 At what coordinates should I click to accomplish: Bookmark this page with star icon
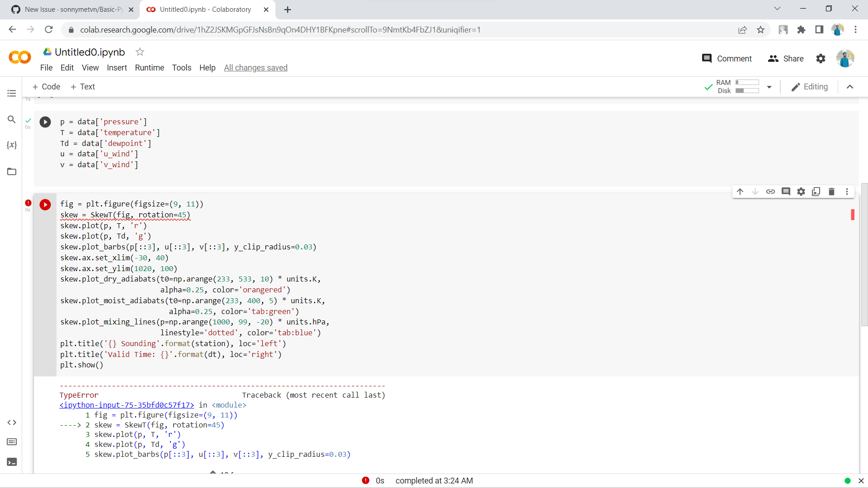(760, 30)
